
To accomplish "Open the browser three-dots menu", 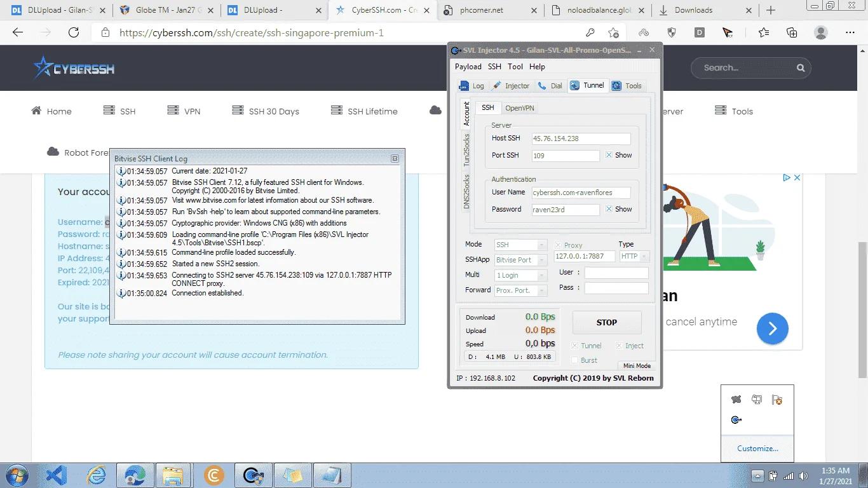I will coord(850,32).
